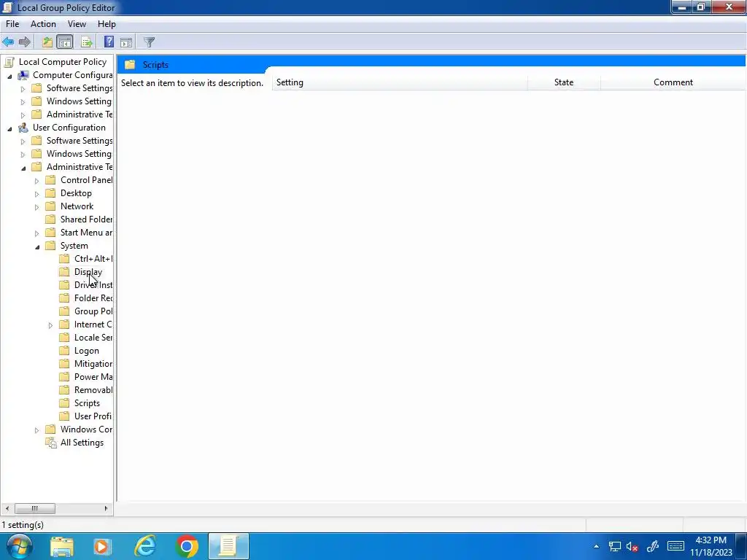Click the horizontal scrollbar thumb in tree pane
The height and width of the screenshot is (560, 747).
tap(34, 508)
